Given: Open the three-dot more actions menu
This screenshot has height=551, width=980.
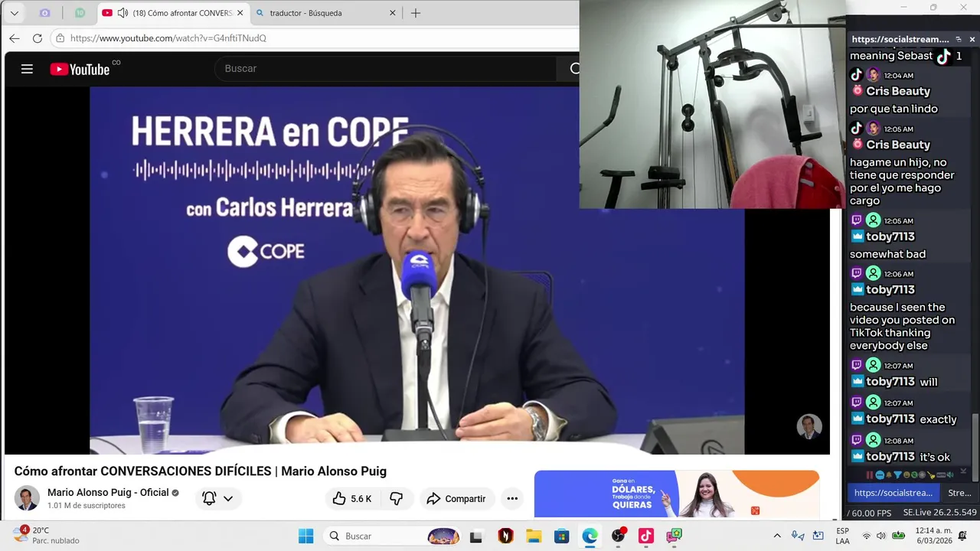Looking at the screenshot, I should pos(512,498).
